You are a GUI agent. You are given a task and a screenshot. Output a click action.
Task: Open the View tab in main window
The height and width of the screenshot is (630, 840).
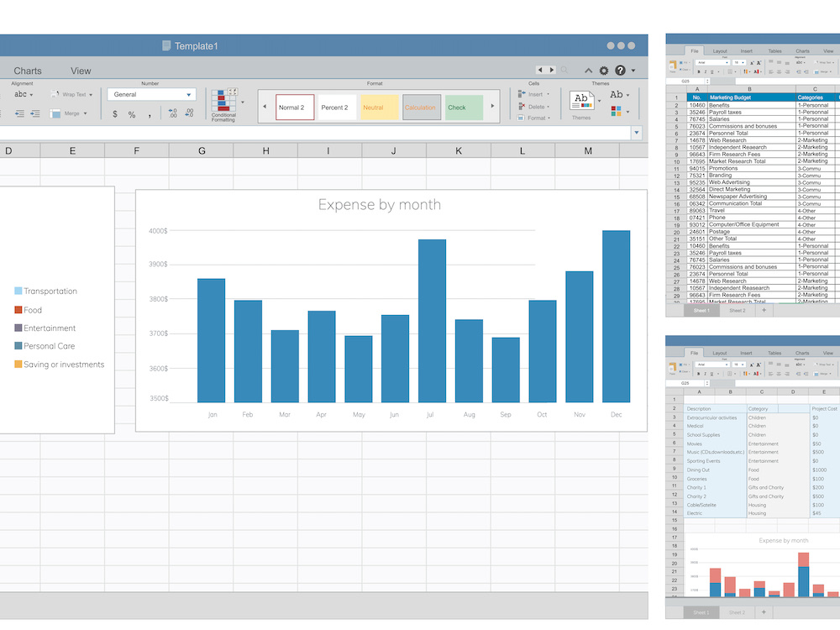81,71
